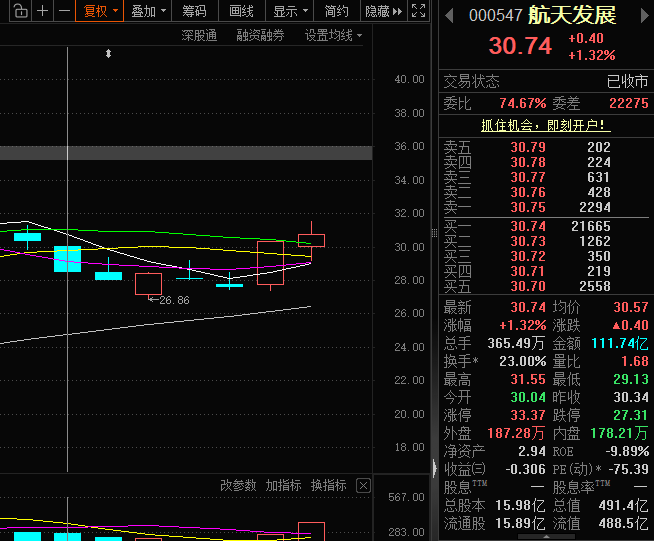Select the 画线 drawing tool
Viewport: 654px width, 541px height.
click(x=241, y=11)
